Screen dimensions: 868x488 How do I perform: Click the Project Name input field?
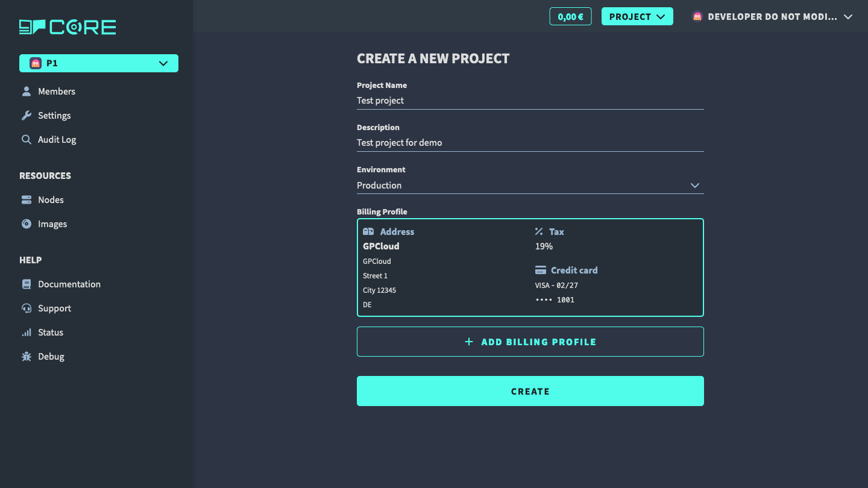click(x=530, y=101)
